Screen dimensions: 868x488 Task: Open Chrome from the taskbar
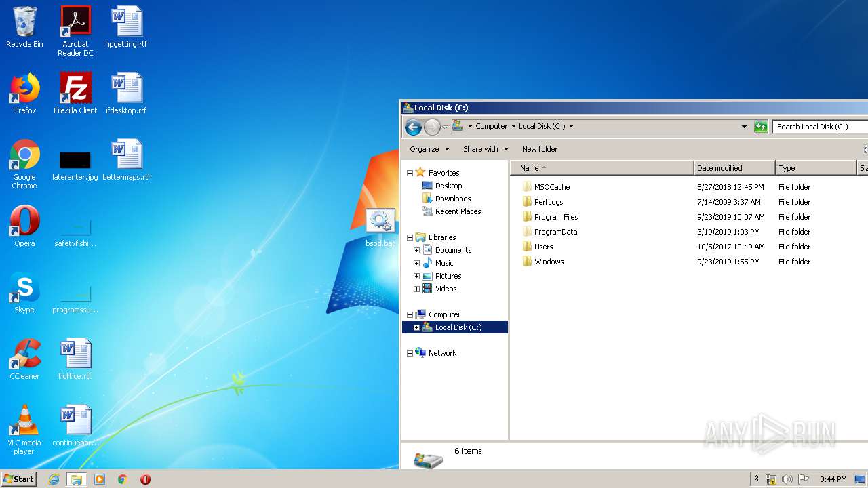[123, 479]
